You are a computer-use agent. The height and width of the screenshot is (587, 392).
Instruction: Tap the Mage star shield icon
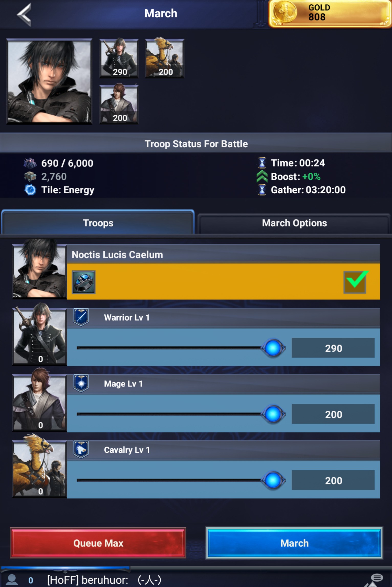(81, 383)
